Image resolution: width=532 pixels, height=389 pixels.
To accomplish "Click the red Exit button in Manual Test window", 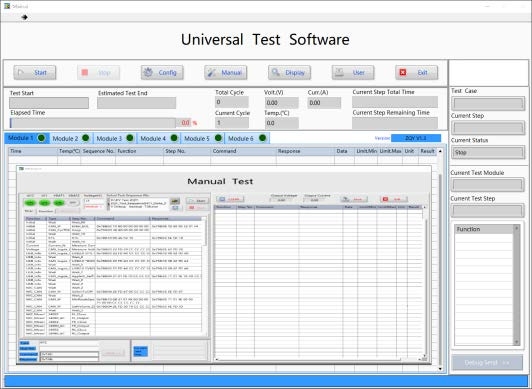I will [x=394, y=199].
